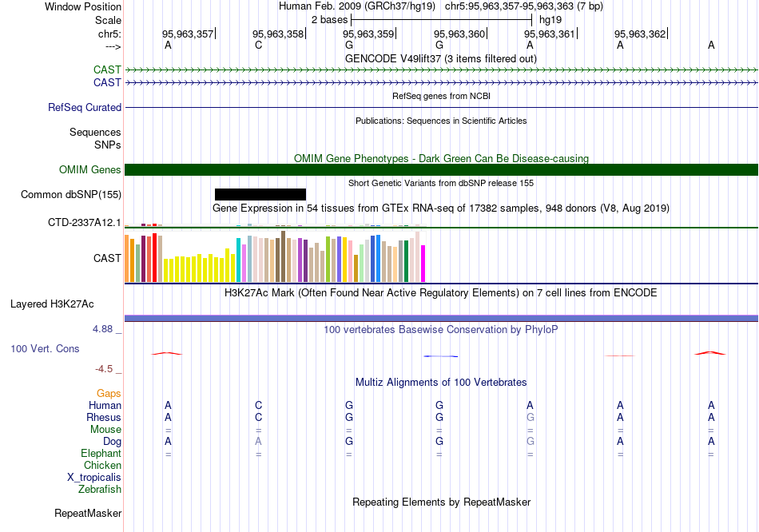The height and width of the screenshot is (532, 759).
Task: Click the RepeatMasker track label
Action: point(88,513)
